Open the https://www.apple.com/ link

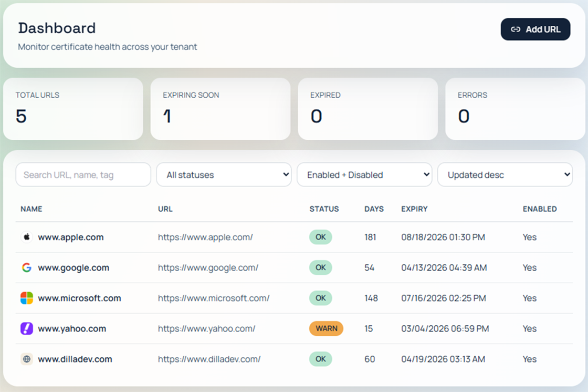click(206, 237)
